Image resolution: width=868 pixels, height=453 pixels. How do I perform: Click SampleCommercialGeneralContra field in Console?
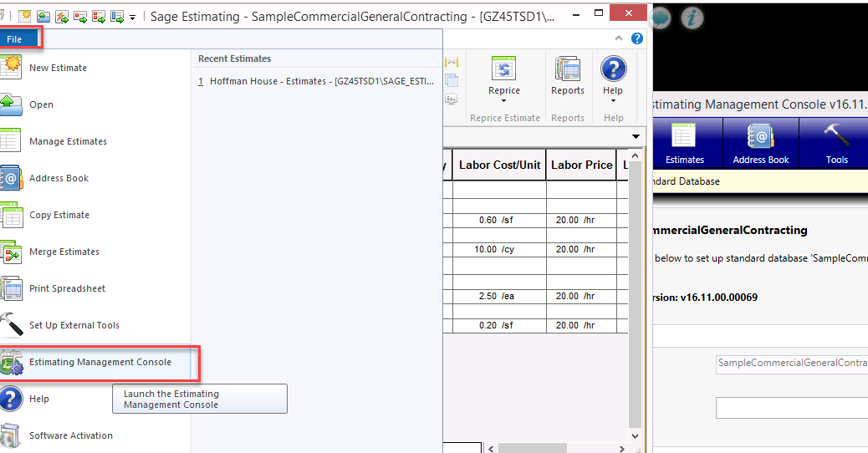tap(792, 364)
